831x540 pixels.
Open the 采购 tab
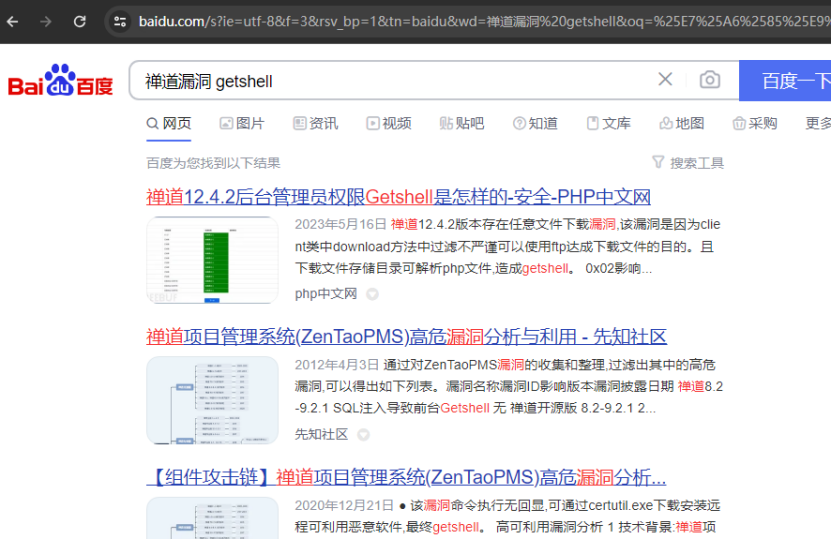(755, 123)
